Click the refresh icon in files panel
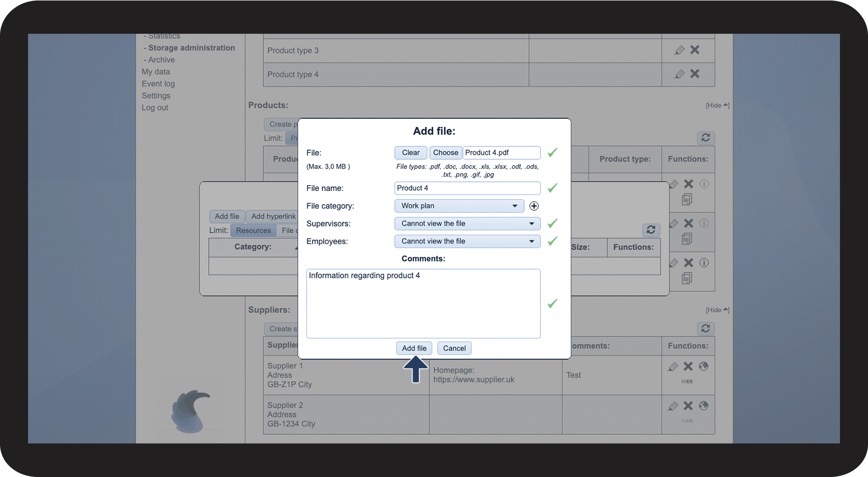This screenshot has width=868, height=477. (651, 230)
